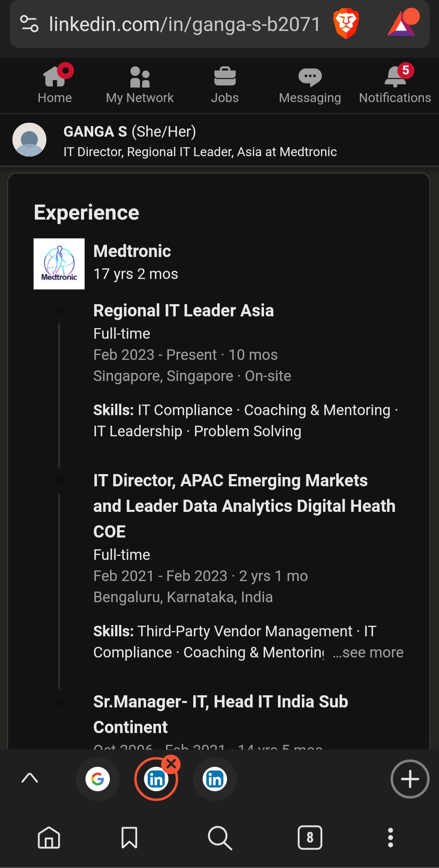Tap the browser home button

tap(49, 838)
